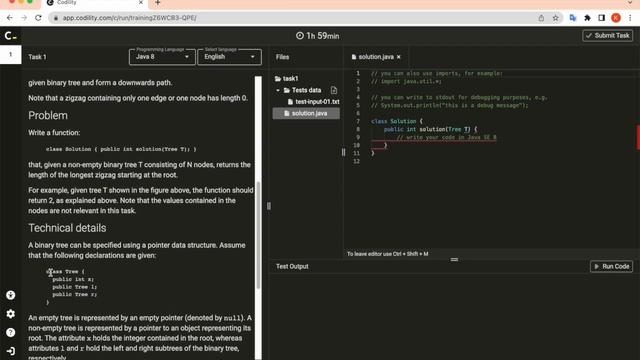Click the Test Output label
This screenshot has width=640, height=360.
pos(292,267)
